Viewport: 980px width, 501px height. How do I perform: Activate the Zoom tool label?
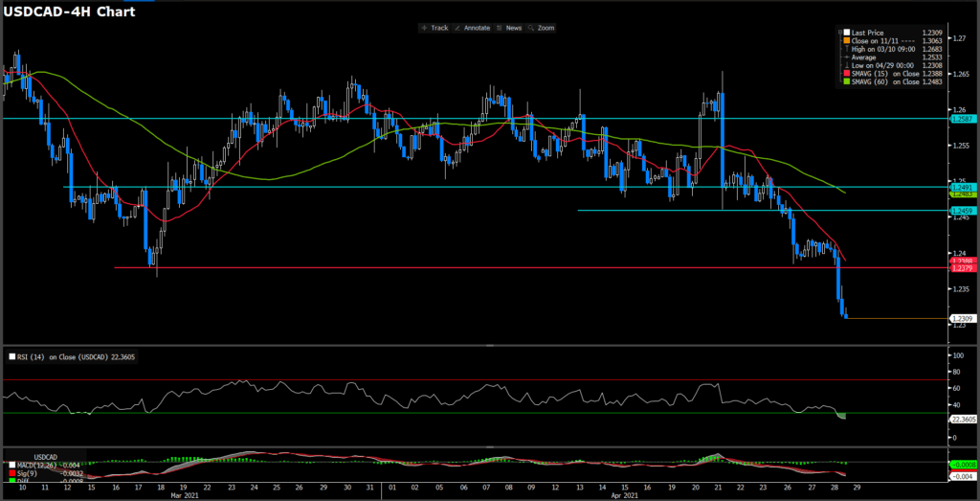[546, 28]
